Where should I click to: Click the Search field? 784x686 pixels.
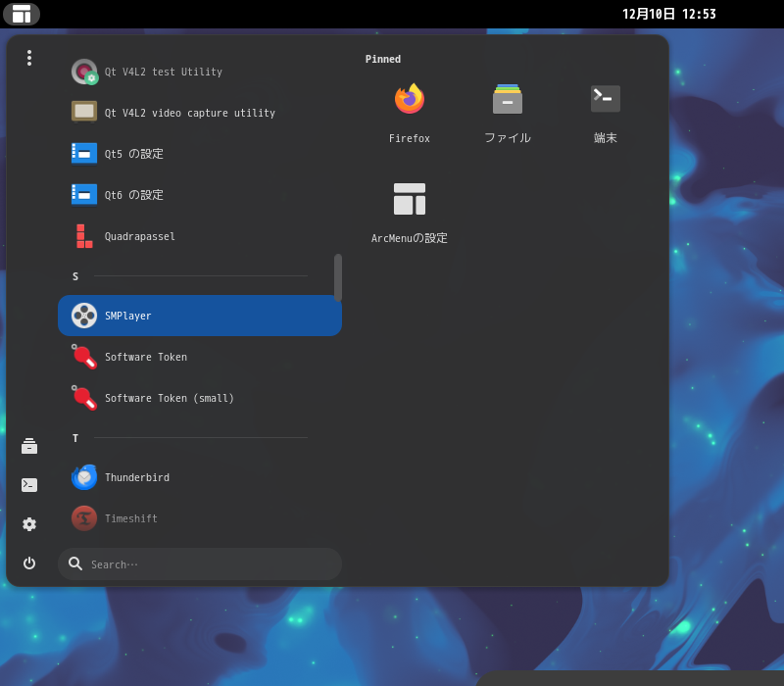[200, 563]
